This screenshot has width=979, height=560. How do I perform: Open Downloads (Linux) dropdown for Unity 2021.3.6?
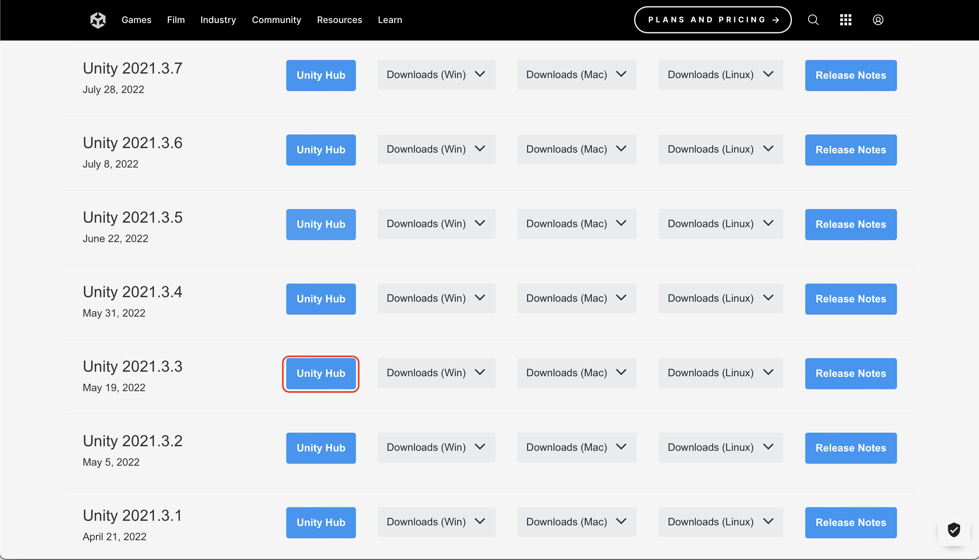[x=721, y=149]
